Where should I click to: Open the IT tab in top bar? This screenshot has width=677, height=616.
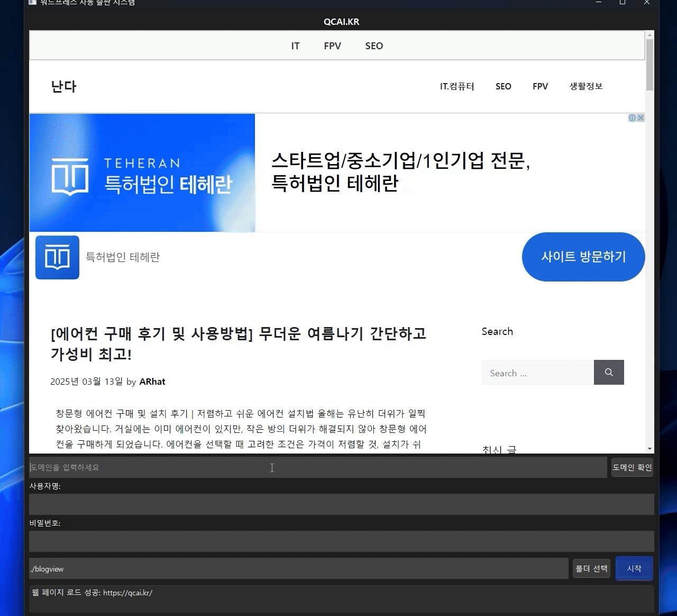[295, 46]
